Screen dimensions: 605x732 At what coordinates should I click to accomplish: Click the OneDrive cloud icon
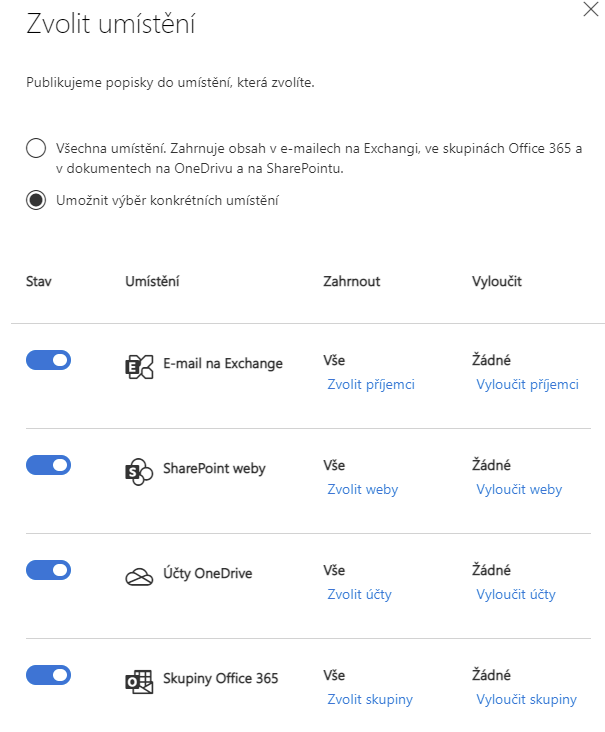click(139, 577)
